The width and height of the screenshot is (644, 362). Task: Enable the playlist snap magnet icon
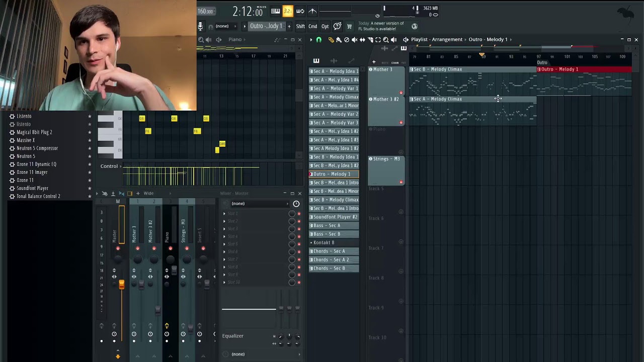click(x=319, y=40)
